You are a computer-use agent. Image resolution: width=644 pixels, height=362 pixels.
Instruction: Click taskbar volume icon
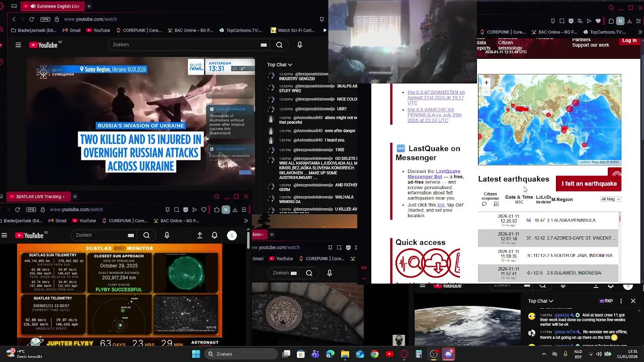(x=599, y=354)
